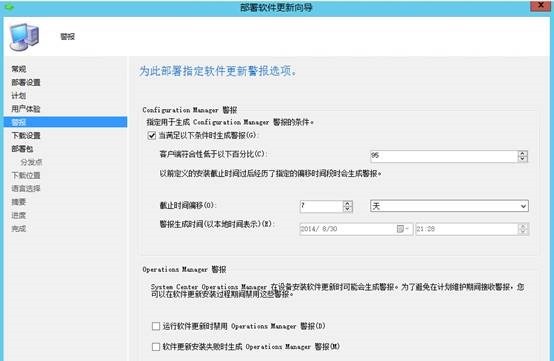Click the green title bar icon
This screenshot has width=554, height=361.
(9, 7)
